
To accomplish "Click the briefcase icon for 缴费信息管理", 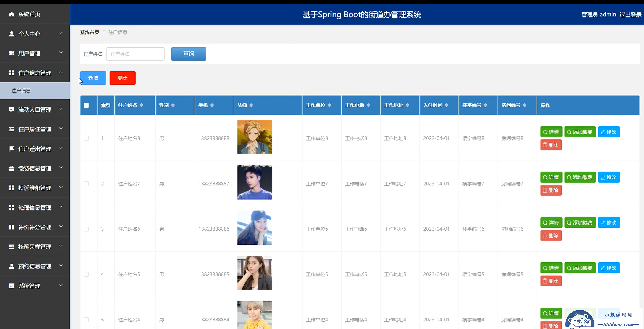I will click(11, 168).
